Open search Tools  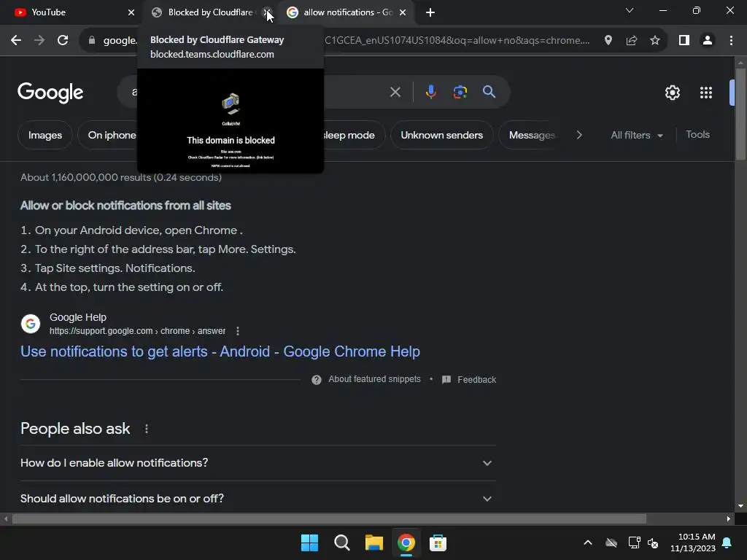click(697, 135)
